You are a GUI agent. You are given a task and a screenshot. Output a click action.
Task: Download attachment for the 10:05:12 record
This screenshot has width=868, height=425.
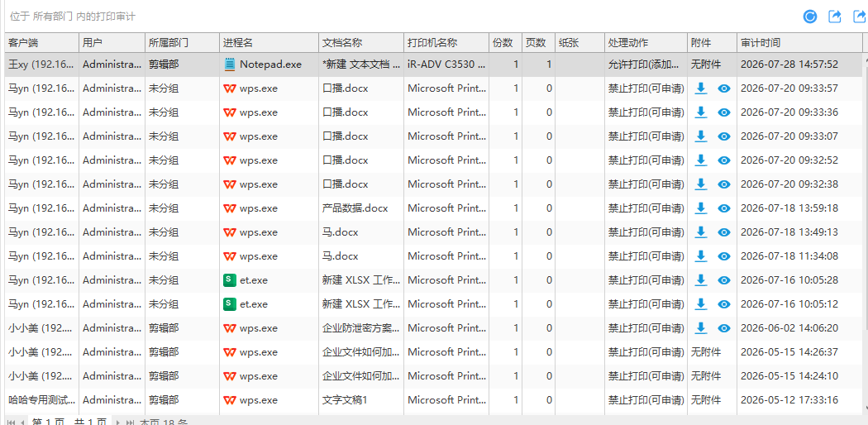point(701,303)
